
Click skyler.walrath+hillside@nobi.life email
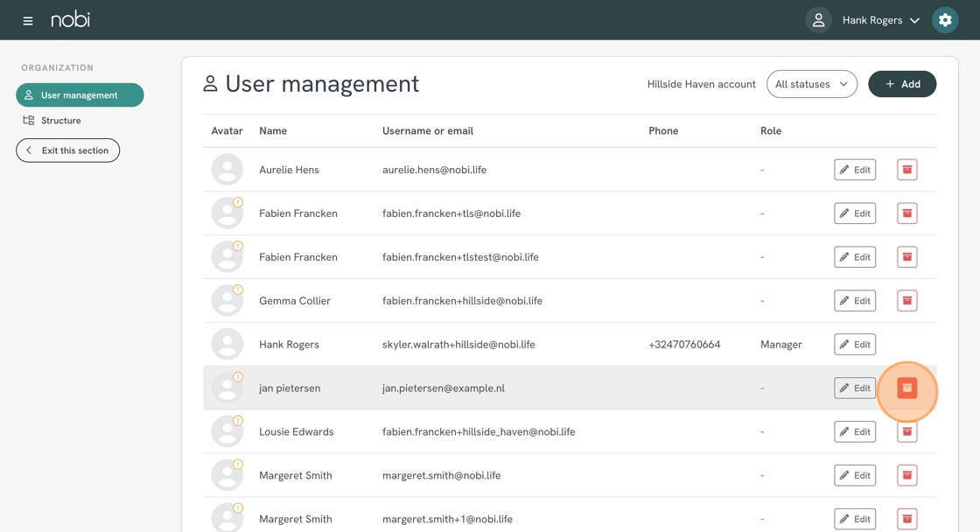458,345
